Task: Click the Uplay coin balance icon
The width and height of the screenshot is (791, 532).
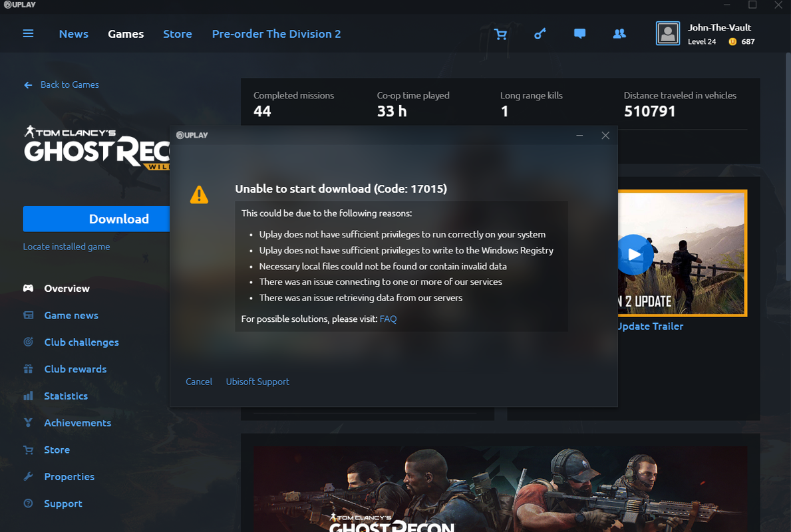Action: coord(732,42)
